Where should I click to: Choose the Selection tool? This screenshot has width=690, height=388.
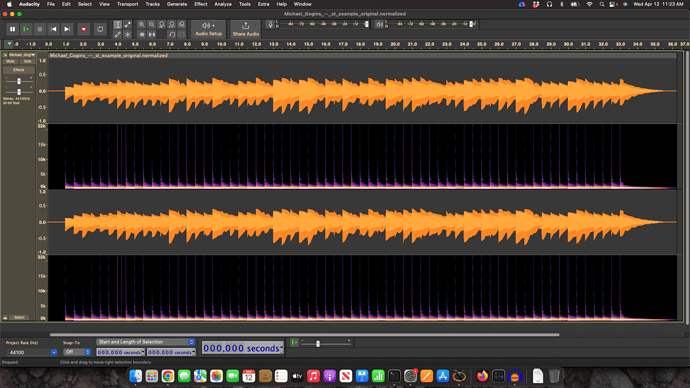[x=117, y=25]
